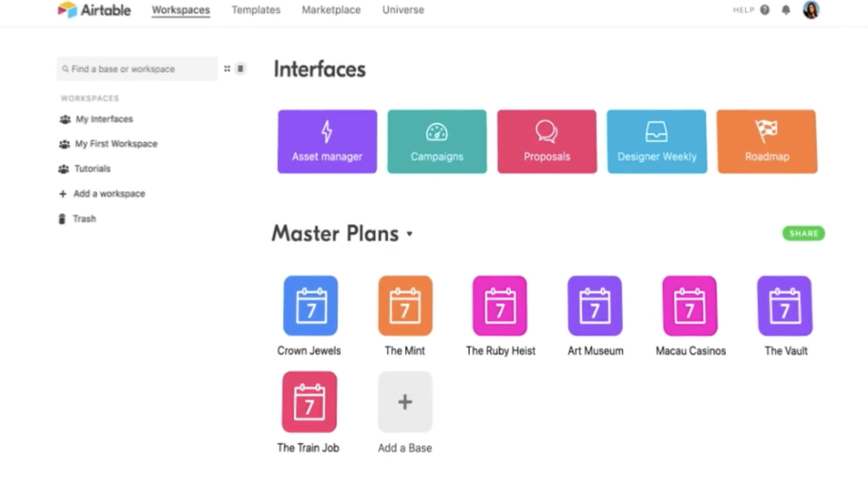Click the Add a Base tile
The image size is (868, 489).
pyautogui.click(x=405, y=402)
